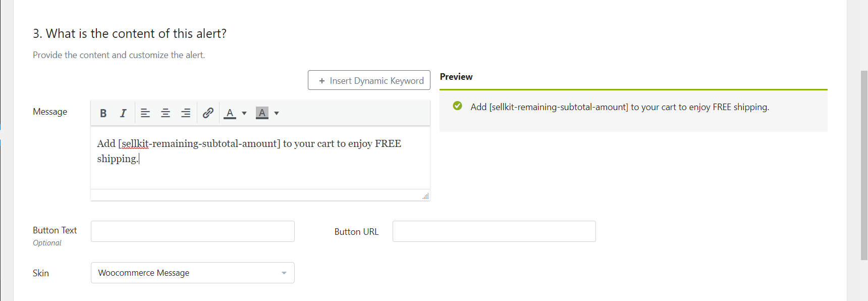Apply background highlight color icon
868x301 pixels.
click(x=262, y=113)
